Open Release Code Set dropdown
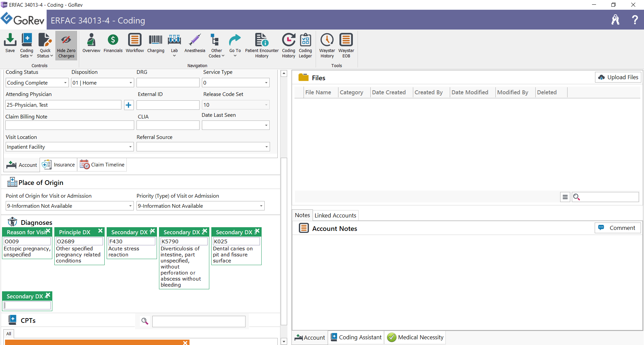The image size is (644, 345). 266,105
